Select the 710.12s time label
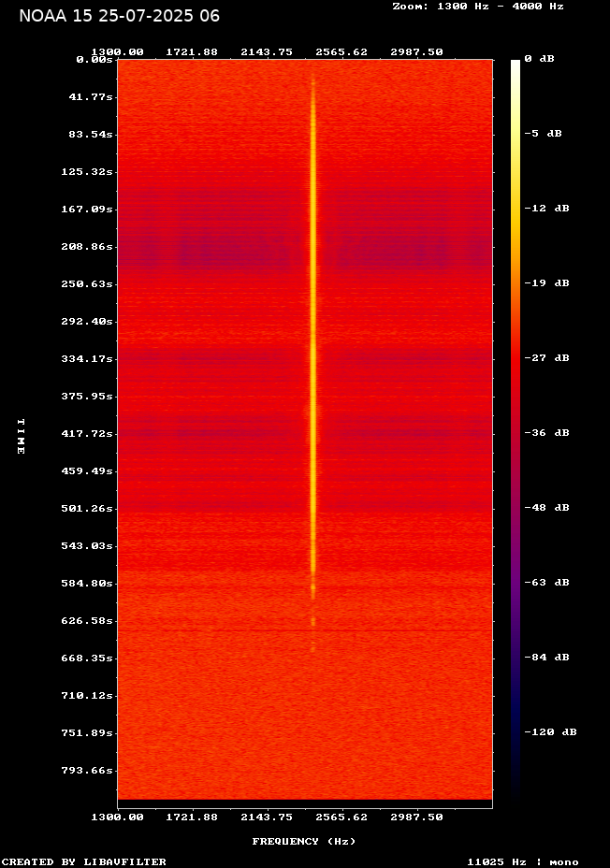The image size is (610, 868). click(x=87, y=695)
